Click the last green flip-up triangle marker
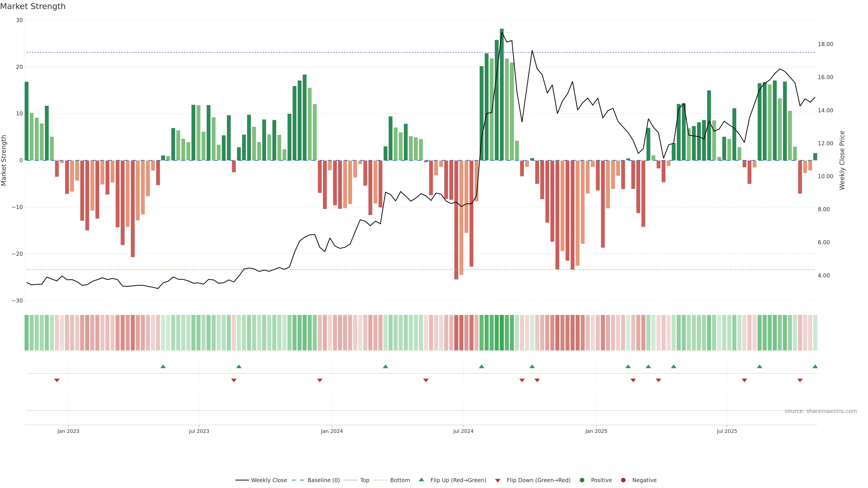 (815, 366)
